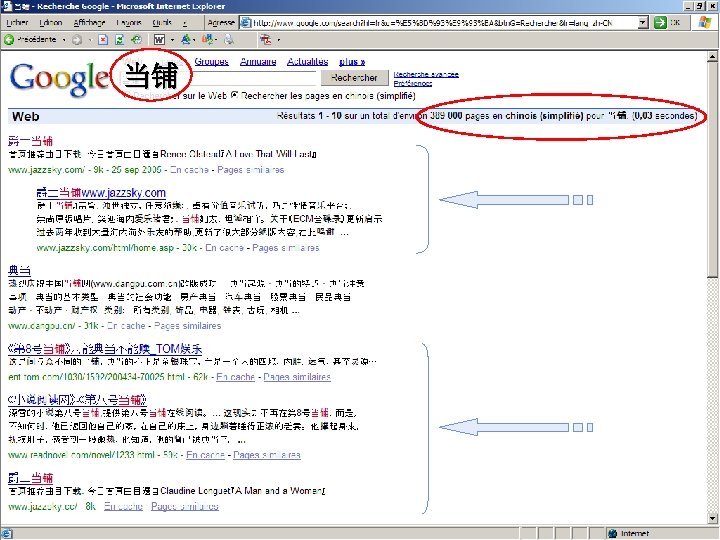Click the Home page icon in toolbar
The height and width of the screenshot is (540, 720).
click(136, 40)
